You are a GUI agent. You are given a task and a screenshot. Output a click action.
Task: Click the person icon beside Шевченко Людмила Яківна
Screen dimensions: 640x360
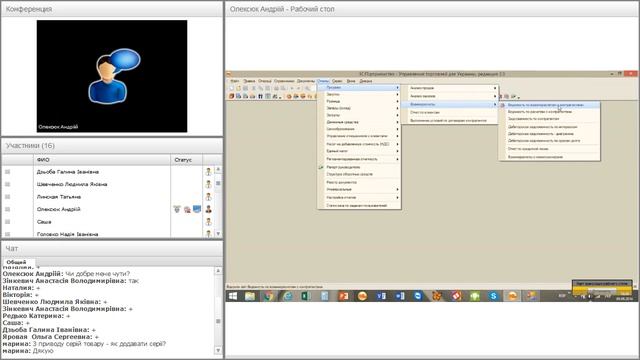[x=209, y=184]
